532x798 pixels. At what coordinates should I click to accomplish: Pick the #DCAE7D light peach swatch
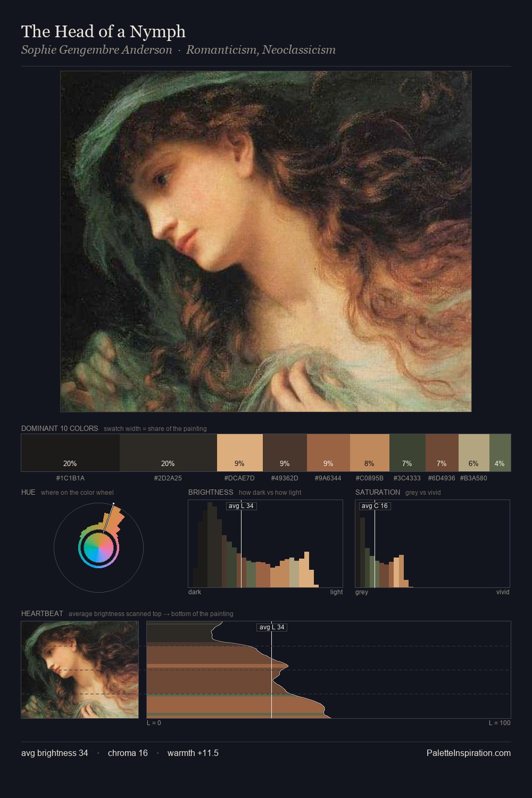[x=240, y=453]
